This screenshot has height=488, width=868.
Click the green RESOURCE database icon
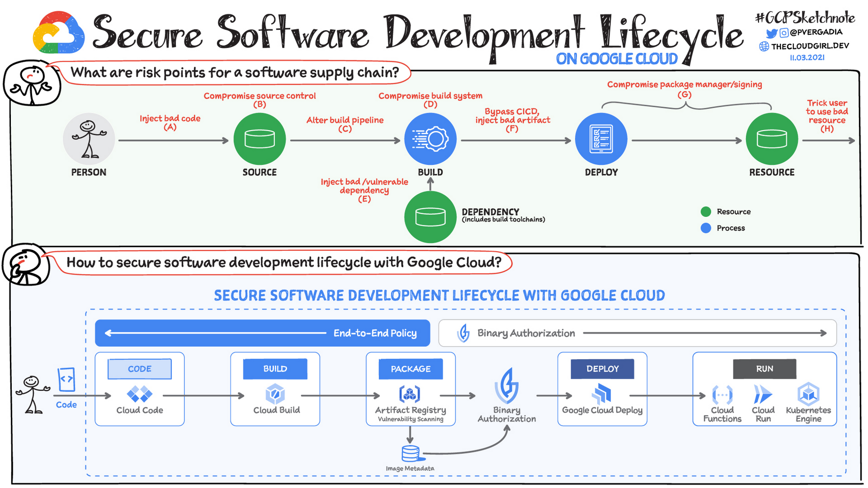click(772, 139)
